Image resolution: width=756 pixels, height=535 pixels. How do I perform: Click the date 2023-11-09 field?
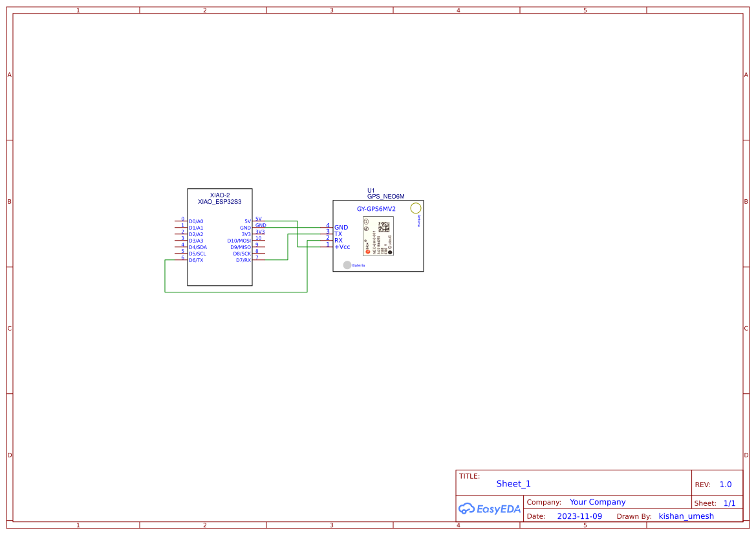579,516
